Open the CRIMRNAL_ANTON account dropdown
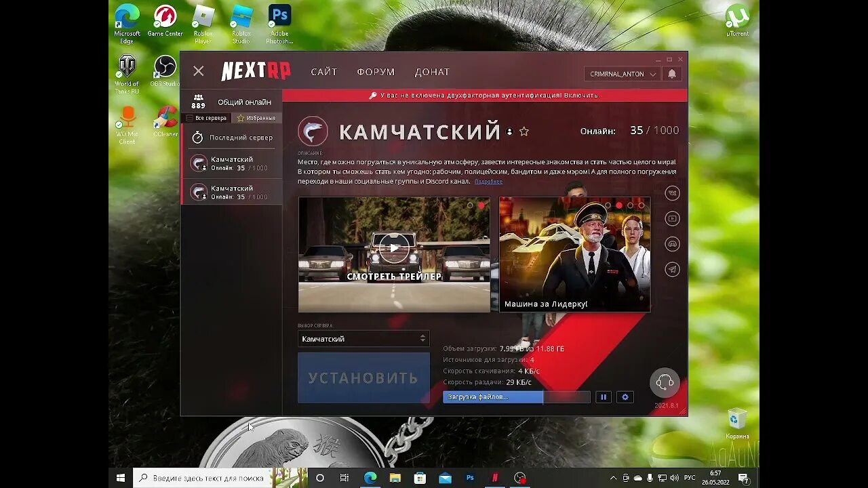Screen dimensions: 868x488 point(622,74)
